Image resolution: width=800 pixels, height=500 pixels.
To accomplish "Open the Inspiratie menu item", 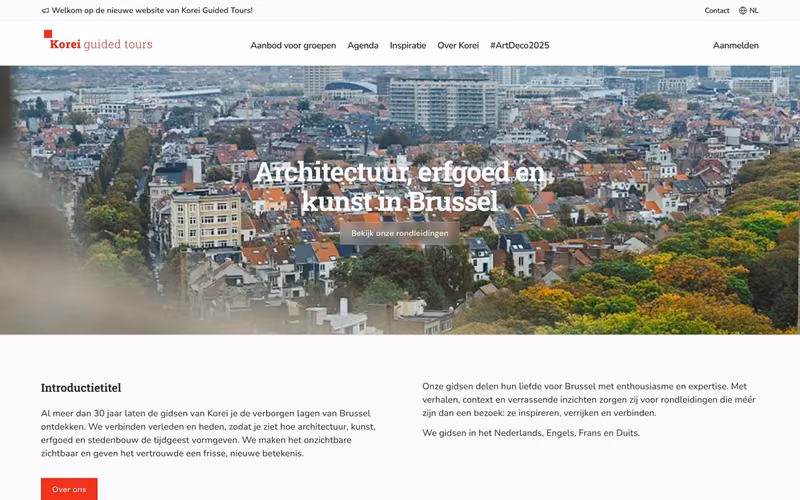I will click(408, 45).
